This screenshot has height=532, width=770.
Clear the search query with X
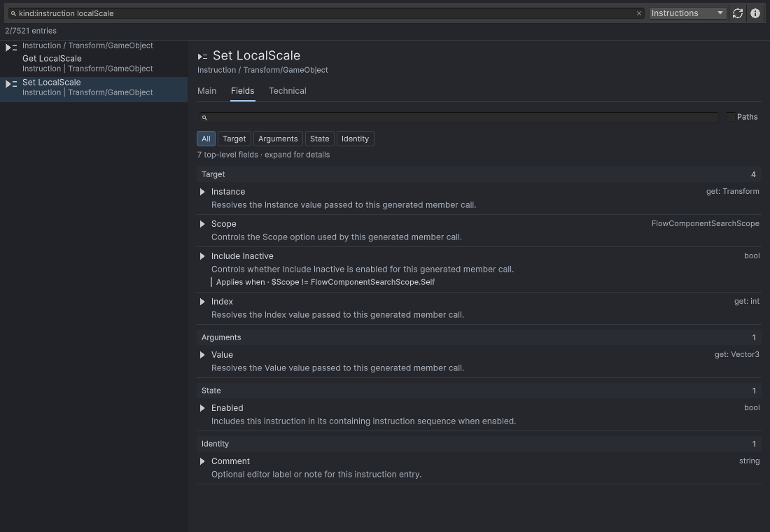point(639,13)
